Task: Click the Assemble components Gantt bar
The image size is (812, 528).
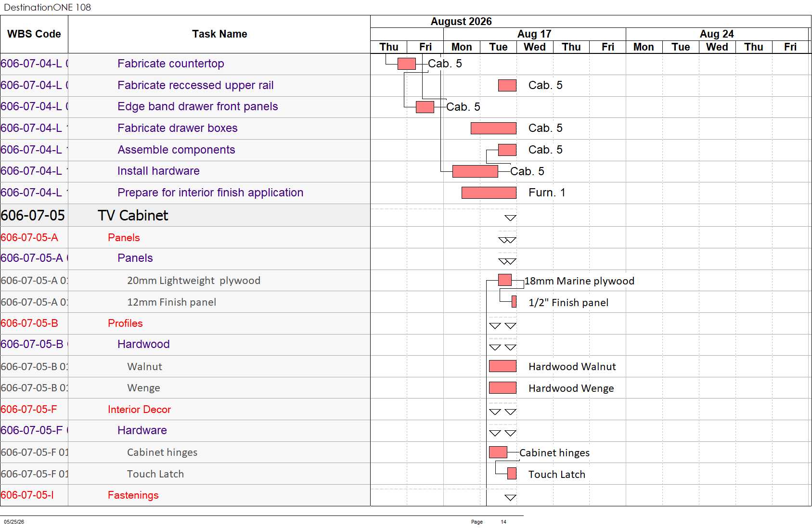Action: click(507, 150)
